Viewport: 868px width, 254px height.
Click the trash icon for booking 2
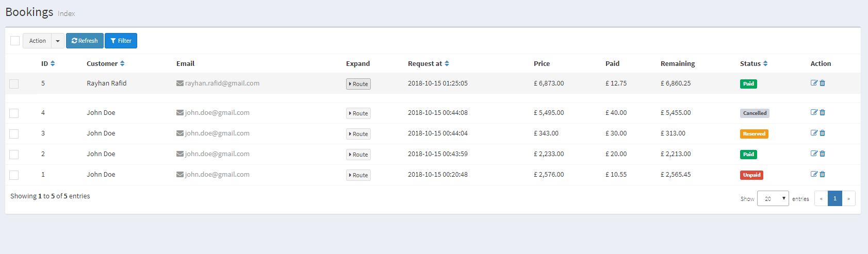tap(823, 154)
